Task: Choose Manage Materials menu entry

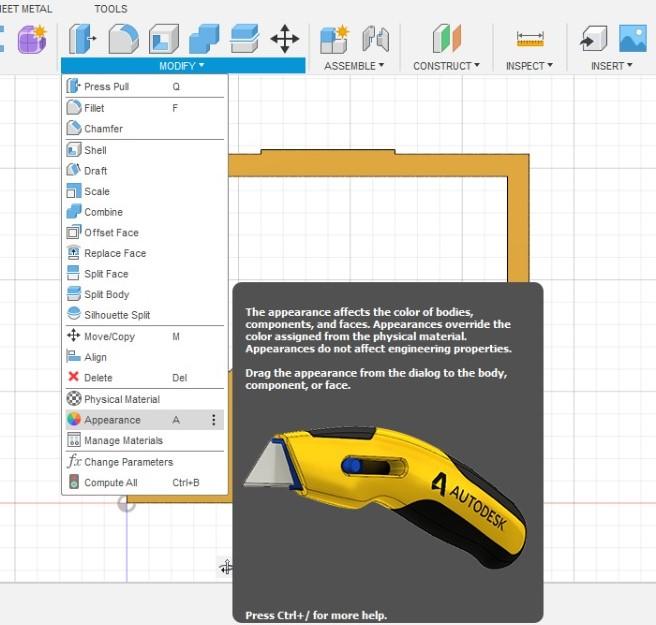Action: [x=144, y=440]
